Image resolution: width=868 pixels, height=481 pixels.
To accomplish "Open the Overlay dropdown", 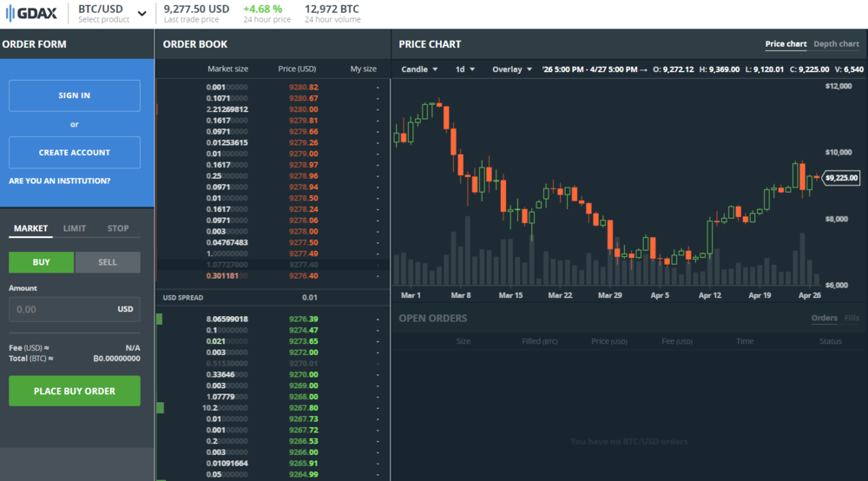I will click(x=512, y=69).
